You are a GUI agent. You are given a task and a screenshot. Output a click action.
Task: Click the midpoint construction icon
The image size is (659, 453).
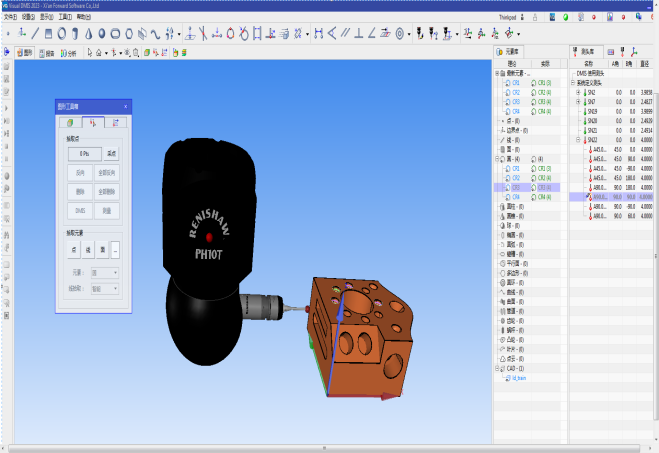[217, 34]
